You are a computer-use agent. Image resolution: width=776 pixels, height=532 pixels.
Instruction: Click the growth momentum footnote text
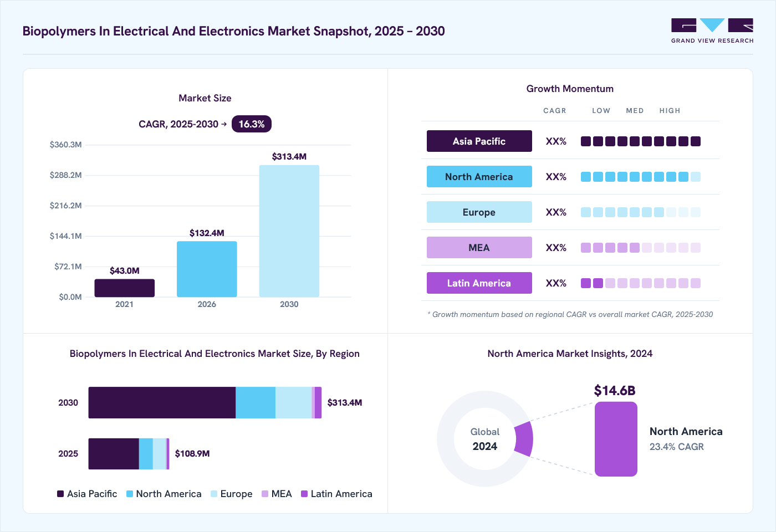point(570,314)
